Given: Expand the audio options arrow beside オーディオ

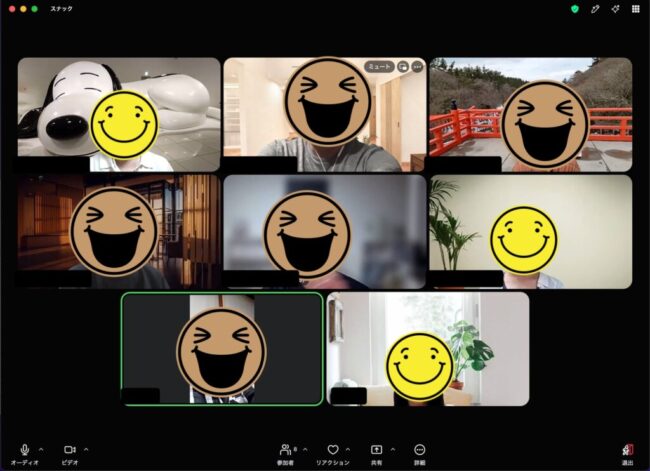Looking at the screenshot, I should 41,449.
